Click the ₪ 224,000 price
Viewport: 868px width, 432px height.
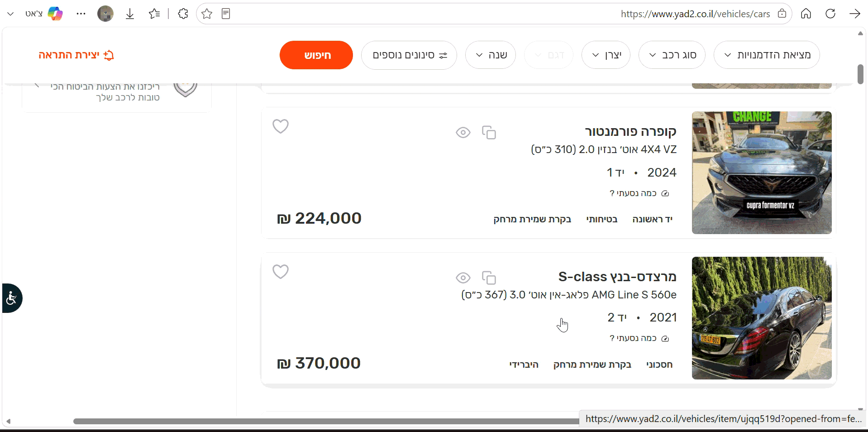click(319, 218)
